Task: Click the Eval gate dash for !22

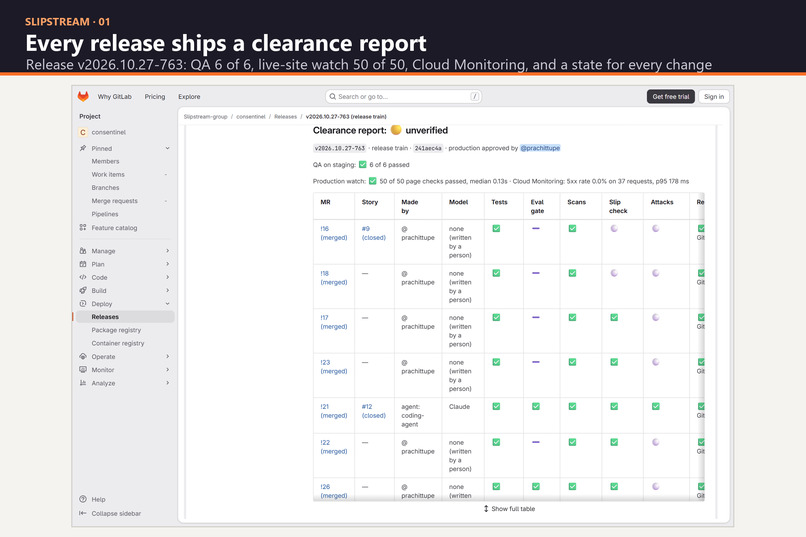Action: [536, 442]
